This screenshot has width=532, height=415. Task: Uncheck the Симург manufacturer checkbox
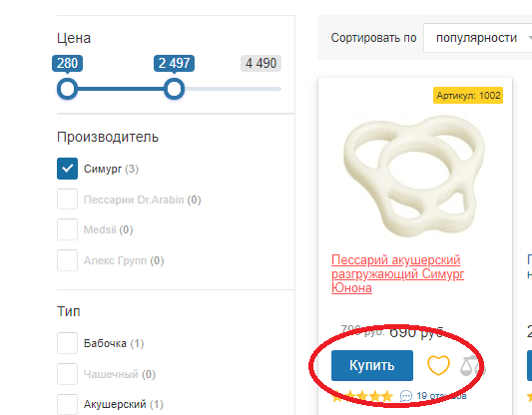pos(67,169)
